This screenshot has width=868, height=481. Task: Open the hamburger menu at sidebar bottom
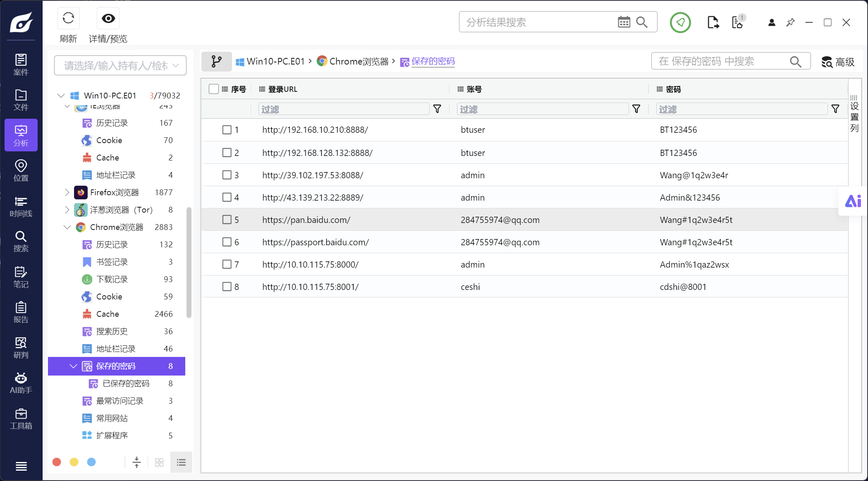[21, 467]
